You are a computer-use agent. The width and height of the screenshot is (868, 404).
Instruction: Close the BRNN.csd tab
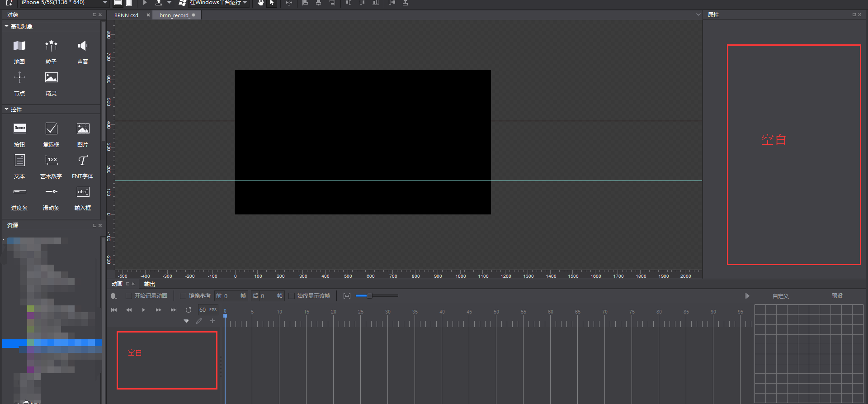[148, 15]
